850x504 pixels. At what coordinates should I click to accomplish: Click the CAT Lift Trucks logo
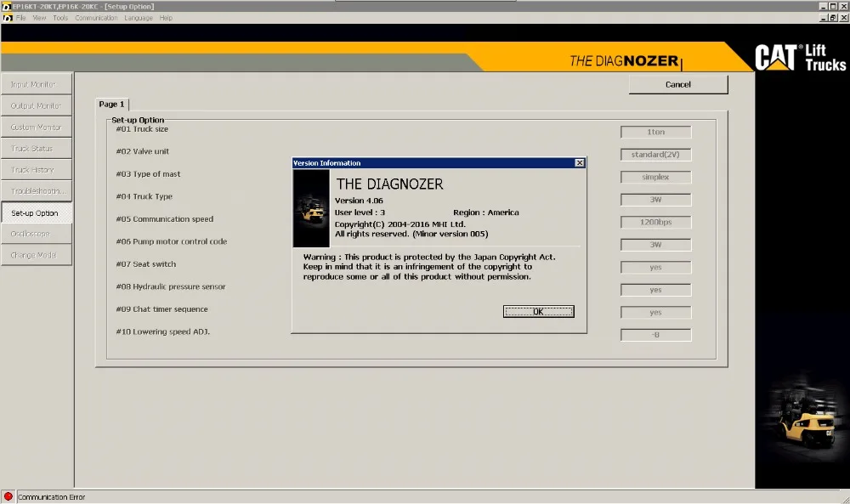tap(800, 58)
